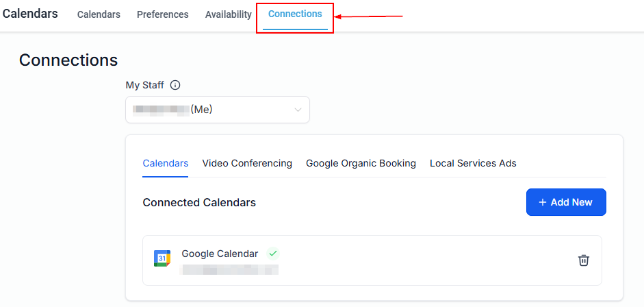Expand staff list using the chevron arrow

pyautogui.click(x=298, y=110)
